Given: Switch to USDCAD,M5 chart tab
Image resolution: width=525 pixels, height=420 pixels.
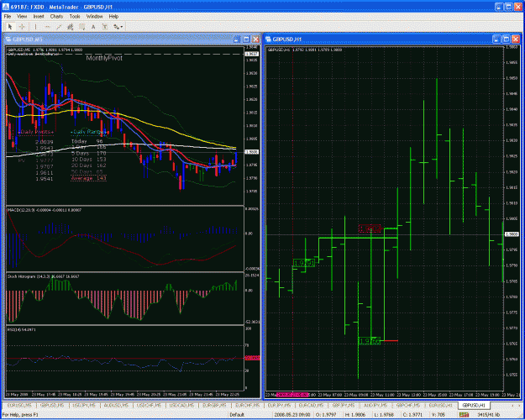Looking at the screenshot, I should pos(181,406).
